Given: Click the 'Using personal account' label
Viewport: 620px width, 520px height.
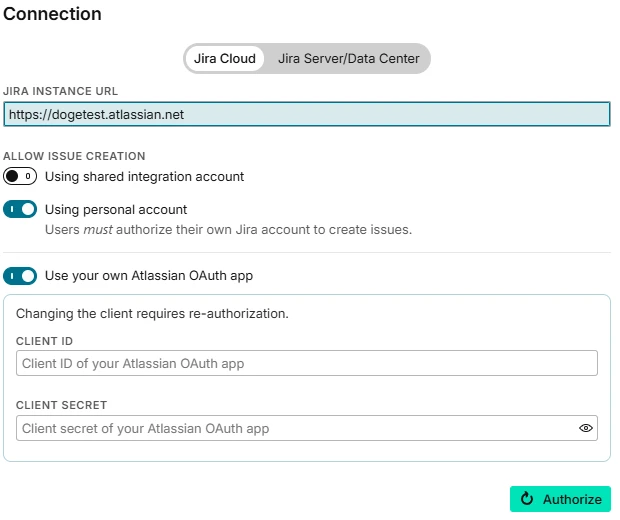Looking at the screenshot, I should click(116, 210).
